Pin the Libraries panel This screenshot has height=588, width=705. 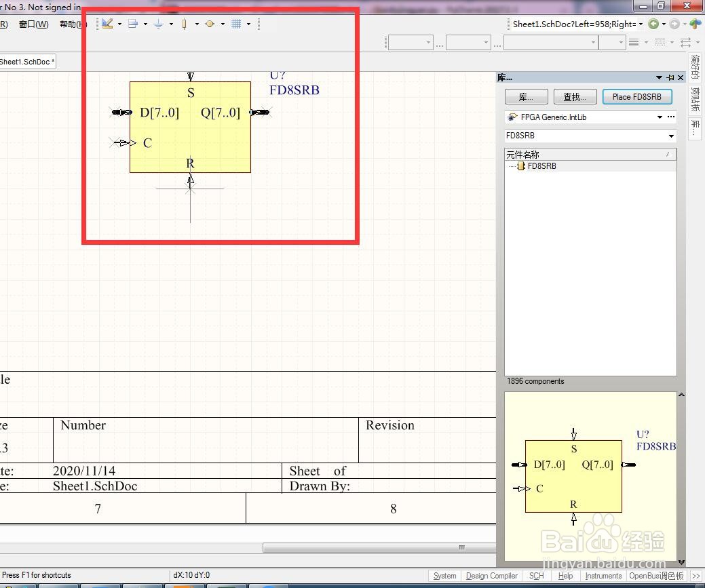coord(670,77)
